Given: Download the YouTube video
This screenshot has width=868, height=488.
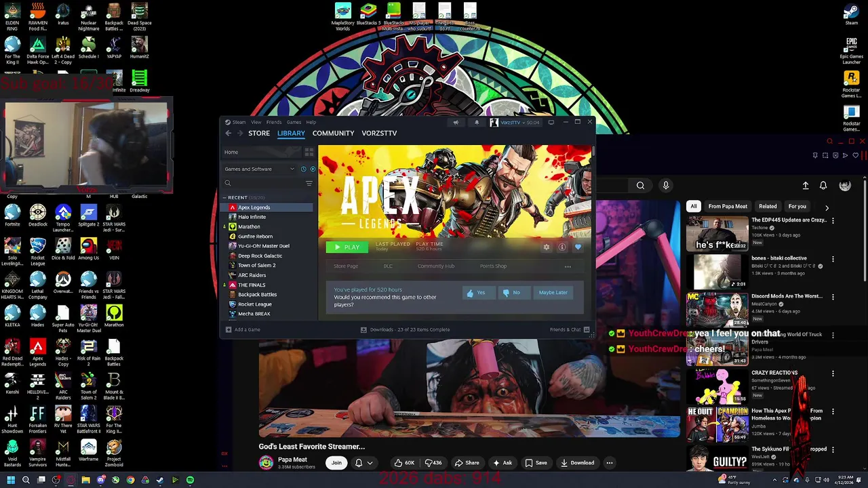Looking at the screenshot, I should click(577, 463).
